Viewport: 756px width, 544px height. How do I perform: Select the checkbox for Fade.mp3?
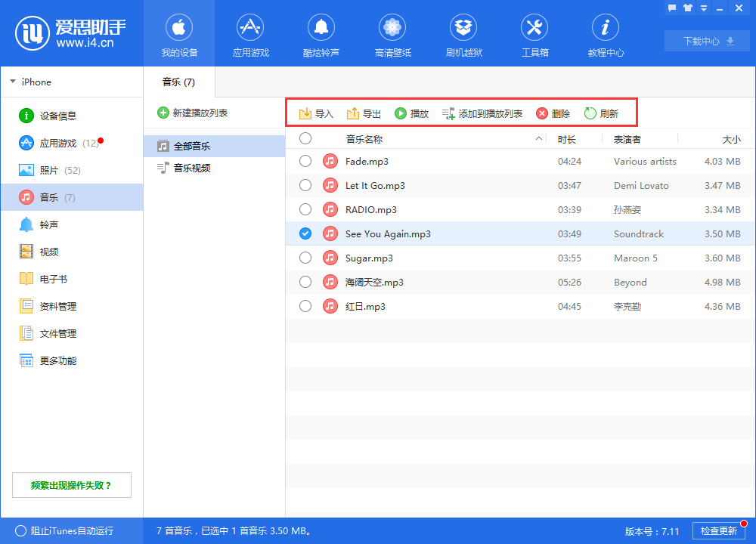tap(305, 161)
